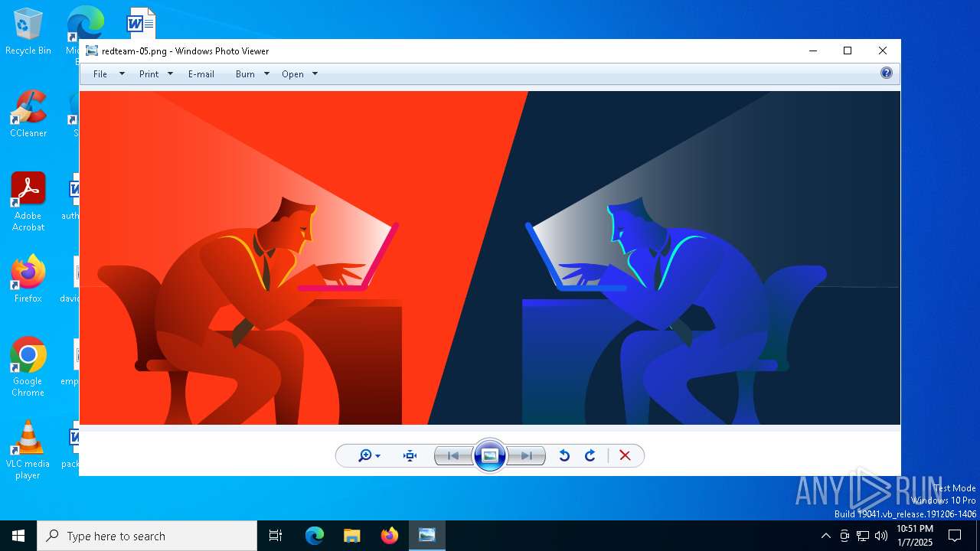This screenshot has height=551, width=980.
Task: Maximize the Photo Viewer window
Action: pyautogui.click(x=848, y=51)
